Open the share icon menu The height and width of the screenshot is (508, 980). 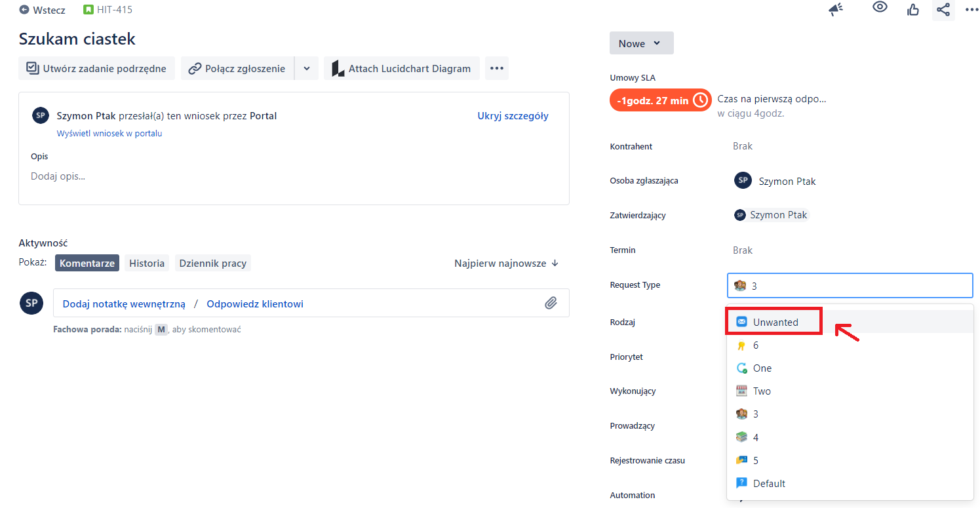click(x=943, y=9)
